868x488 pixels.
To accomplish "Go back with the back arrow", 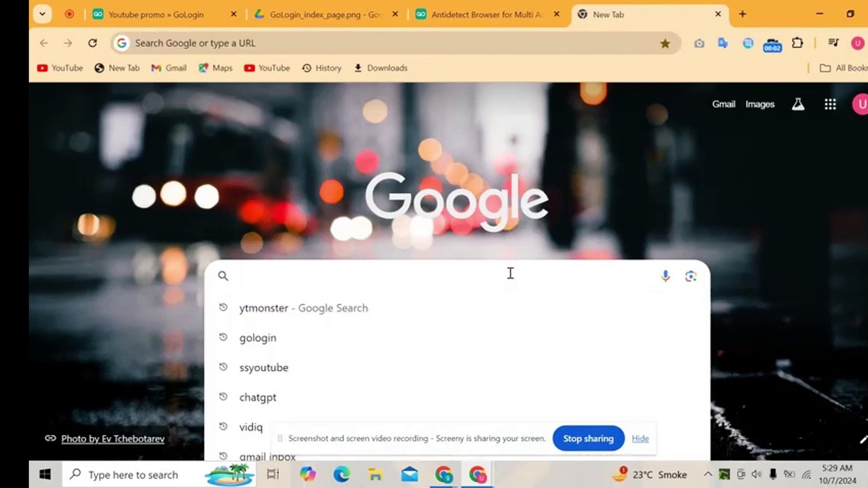I will coord(44,43).
